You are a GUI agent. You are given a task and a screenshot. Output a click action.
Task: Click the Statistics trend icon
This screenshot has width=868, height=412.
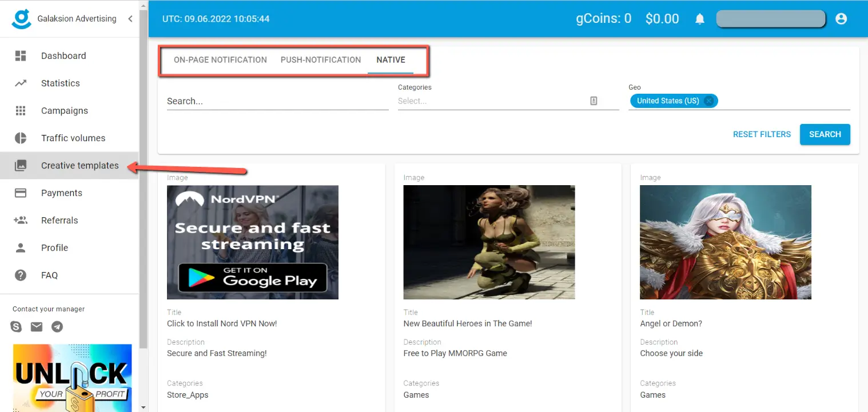21,83
